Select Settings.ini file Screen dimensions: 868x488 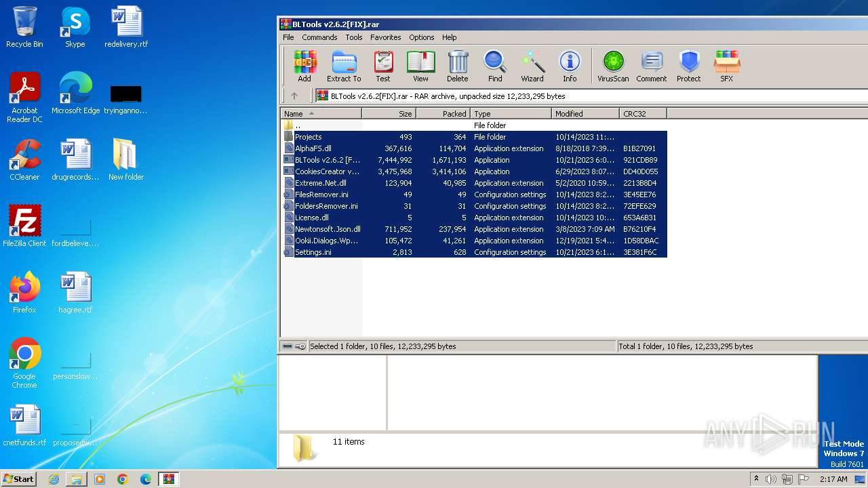pyautogui.click(x=474, y=252)
